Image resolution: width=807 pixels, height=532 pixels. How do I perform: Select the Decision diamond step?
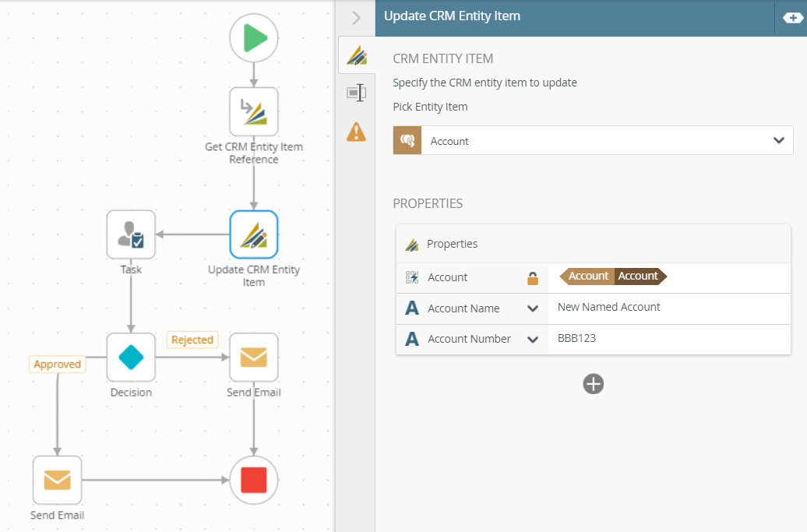[131, 357]
